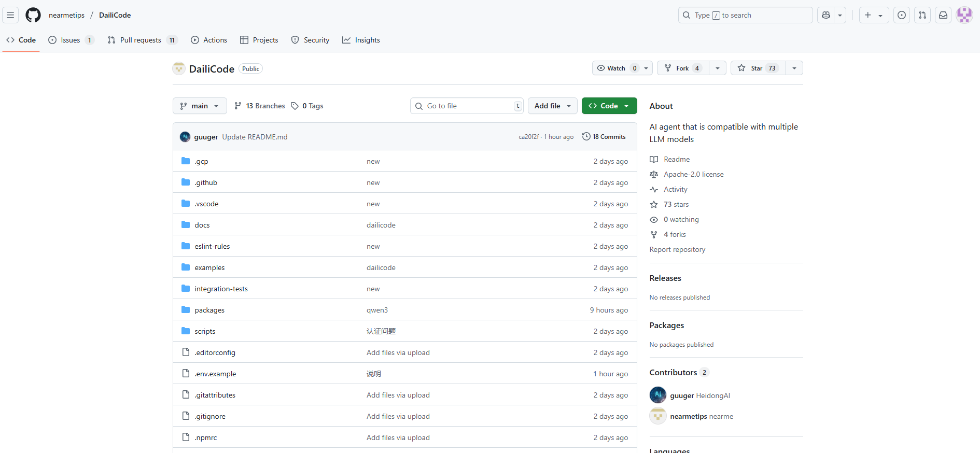Open the Apache-2.0 license link
This screenshot has width=980, height=453.
[693, 174]
